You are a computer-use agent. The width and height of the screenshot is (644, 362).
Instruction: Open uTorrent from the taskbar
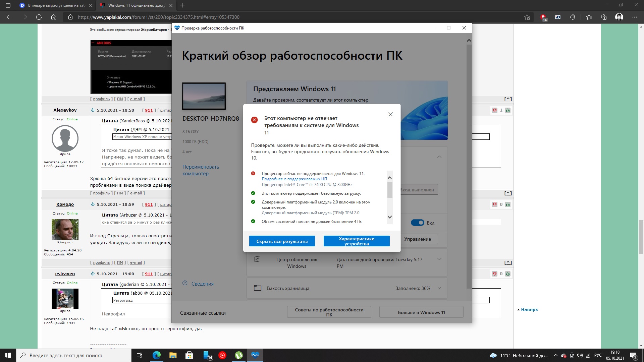point(239,355)
